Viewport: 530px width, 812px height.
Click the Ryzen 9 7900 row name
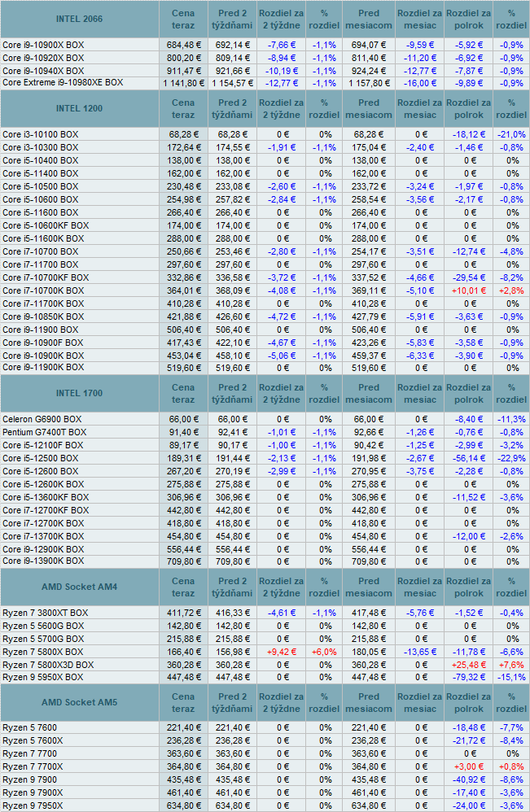[x=29, y=780]
